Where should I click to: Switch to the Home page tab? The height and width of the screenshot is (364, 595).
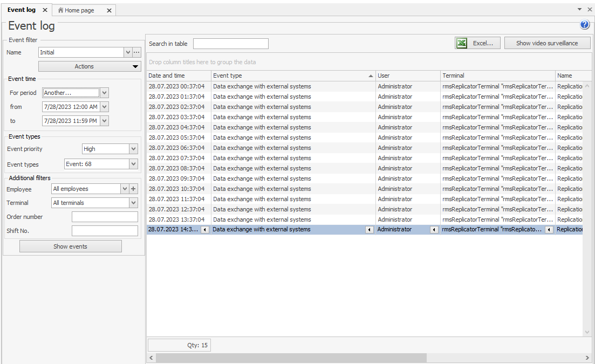[x=79, y=10]
